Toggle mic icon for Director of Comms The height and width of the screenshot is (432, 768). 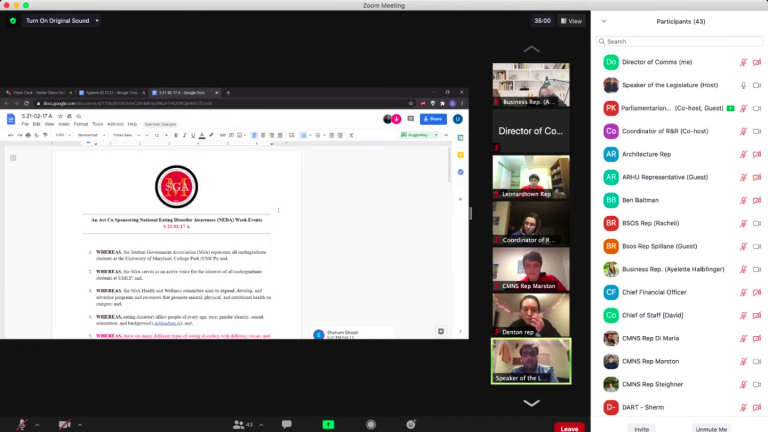coord(743,62)
